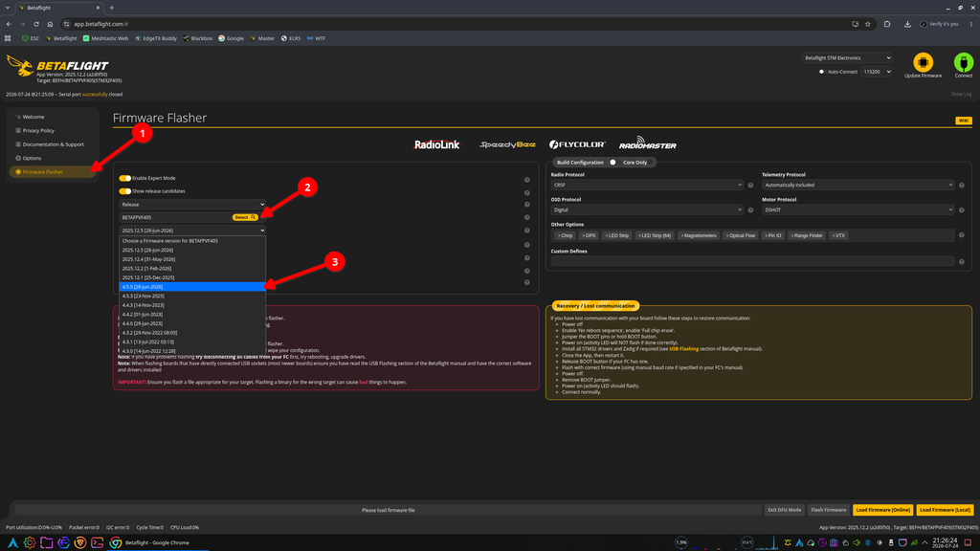This screenshot has height=551, width=980.
Task: Click the SpeedyBee sponsor logo
Action: tap(507, 144)
